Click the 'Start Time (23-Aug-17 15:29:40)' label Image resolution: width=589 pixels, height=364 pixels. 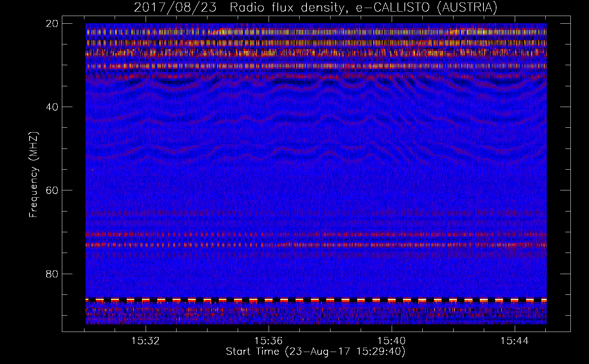click(316, 352)
